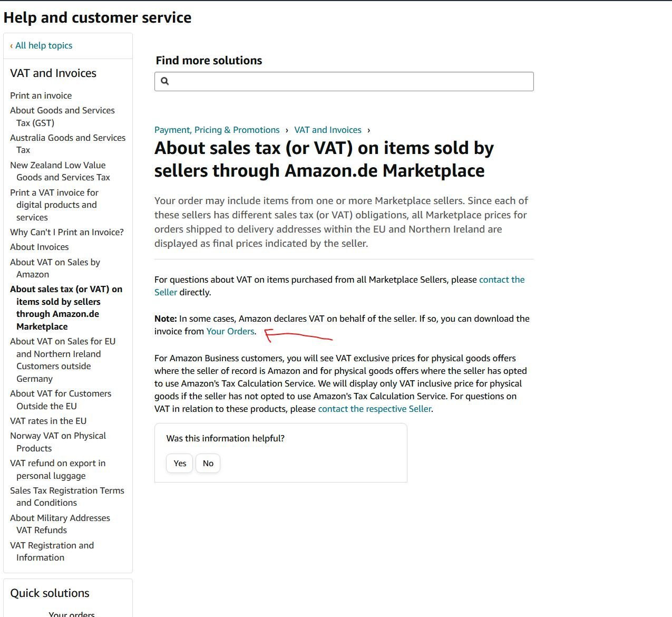
Task: Open Print a VAT invoice for digital products
Action: point(54,205)
